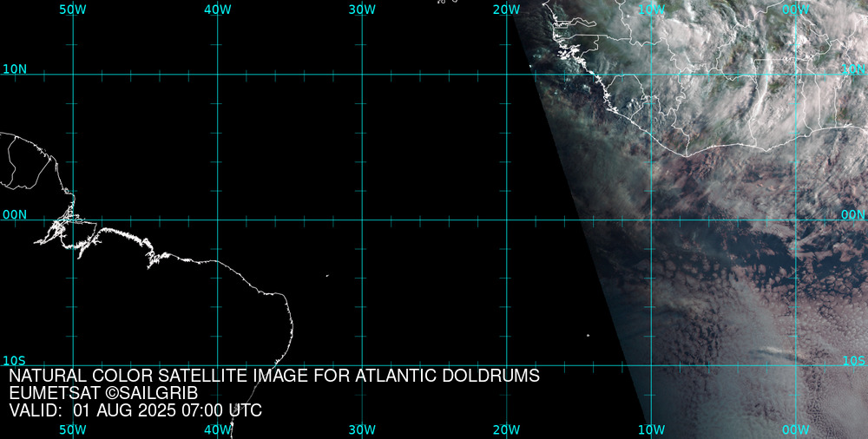The image size is (868, 439).
Task: Click the 10W label along the top edge
Action: tap(652, 10)
